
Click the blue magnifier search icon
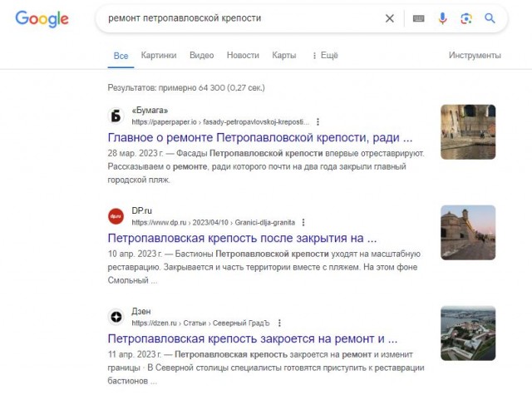coord(490,18)
